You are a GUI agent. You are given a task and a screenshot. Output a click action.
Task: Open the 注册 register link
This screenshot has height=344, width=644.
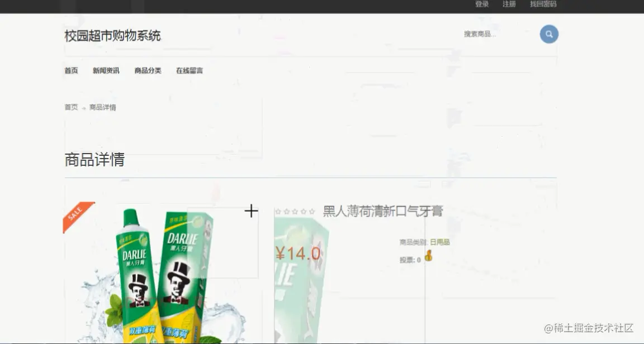click(509, 4)
